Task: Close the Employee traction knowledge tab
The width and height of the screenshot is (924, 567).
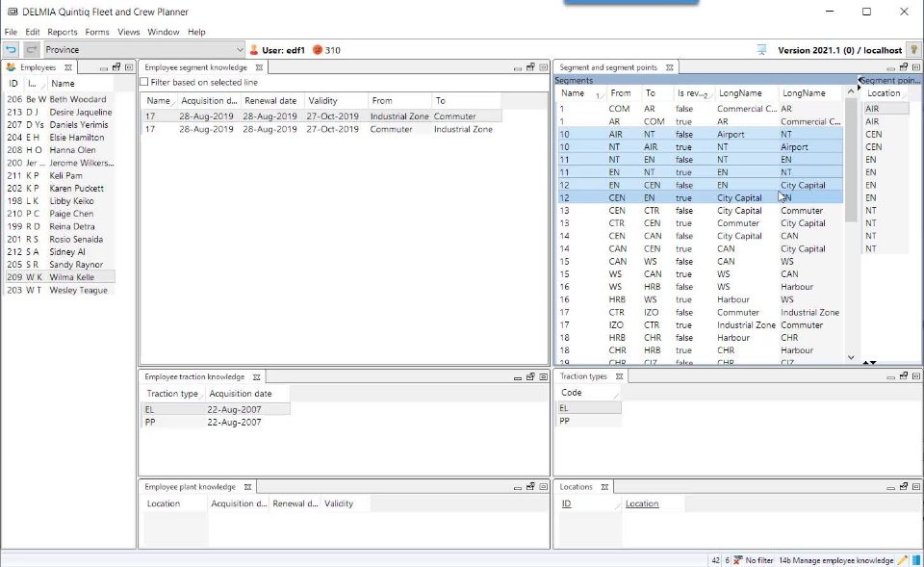Action: tap(256, 377)
